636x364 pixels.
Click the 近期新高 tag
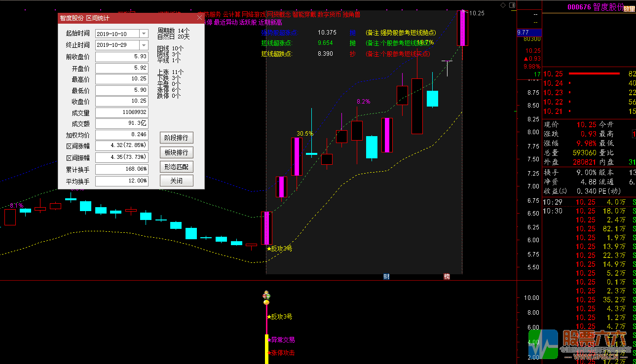pos(270,23)
